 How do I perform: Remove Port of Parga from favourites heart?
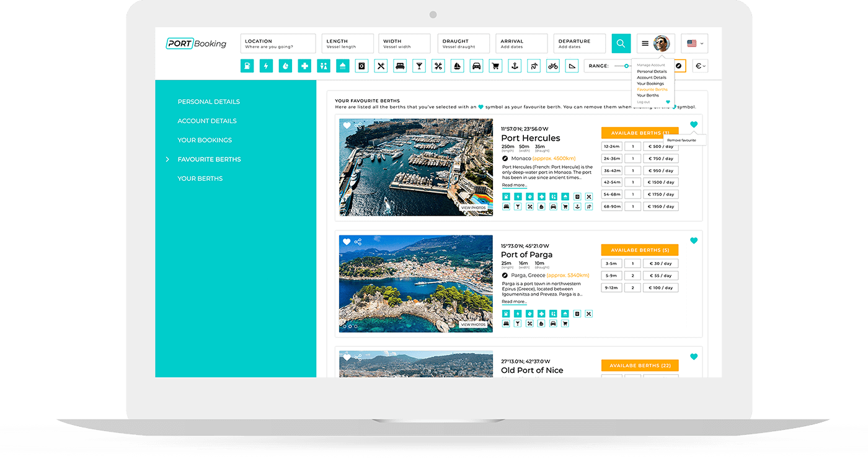click(x=694, y=240)
